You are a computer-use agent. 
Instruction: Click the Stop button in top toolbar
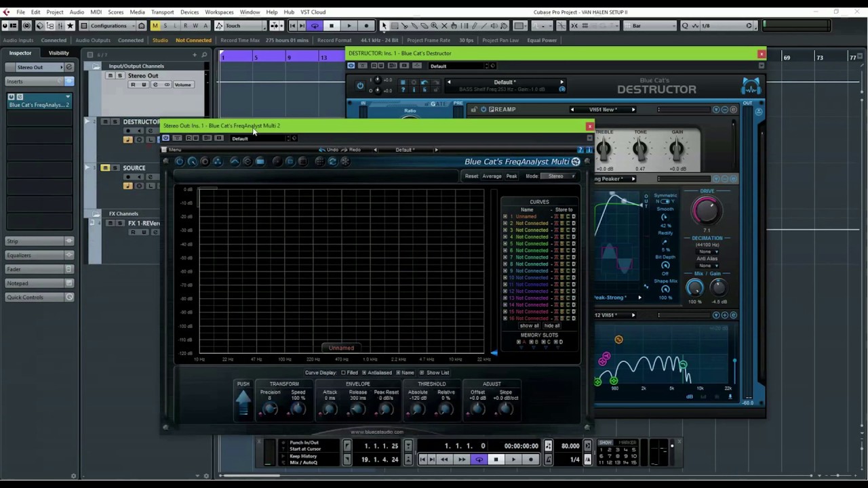pos(332,26)
